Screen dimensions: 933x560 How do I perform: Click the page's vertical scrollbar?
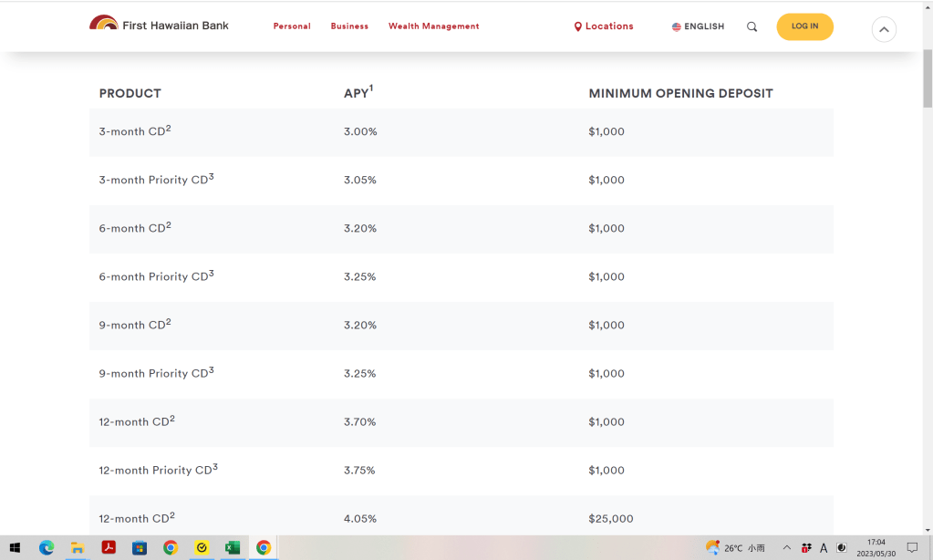927,274
